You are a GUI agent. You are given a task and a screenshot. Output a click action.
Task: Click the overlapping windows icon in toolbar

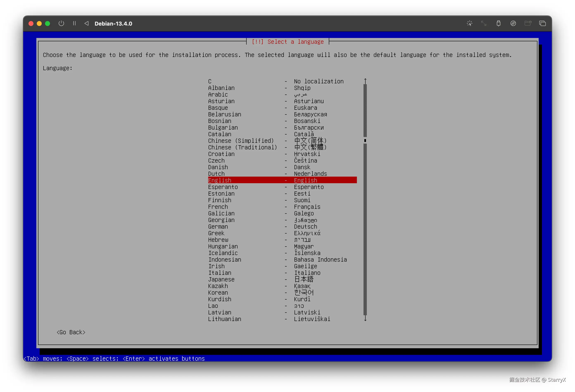542,24
